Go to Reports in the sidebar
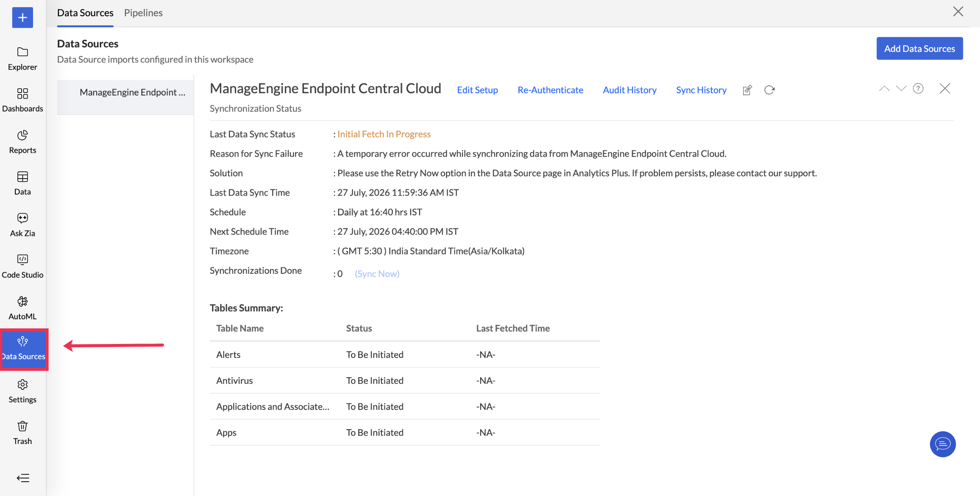980x496 pixels. 22,142
